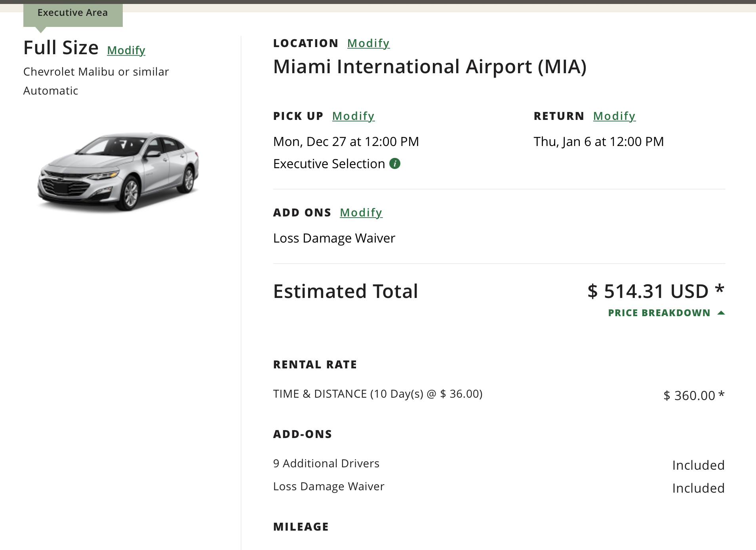Click the Time & Distance line item
This screenshot has width=756, height=550.
point(377,394)
